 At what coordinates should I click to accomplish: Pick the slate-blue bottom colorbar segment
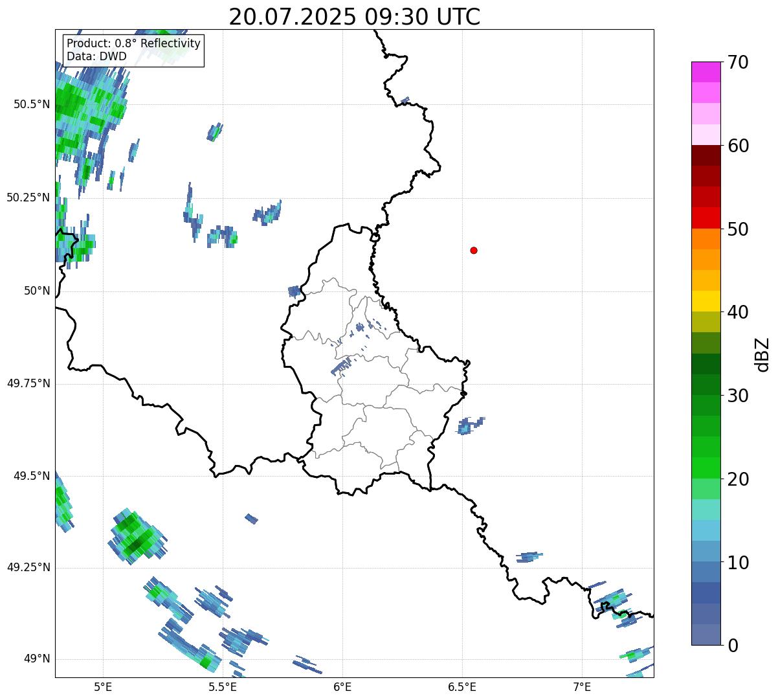[x=706, y=634]
